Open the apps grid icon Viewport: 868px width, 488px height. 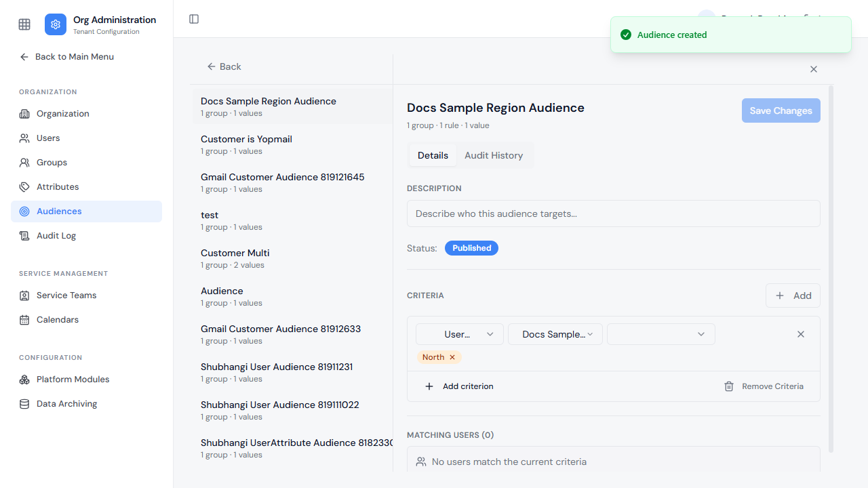(24, 24)
